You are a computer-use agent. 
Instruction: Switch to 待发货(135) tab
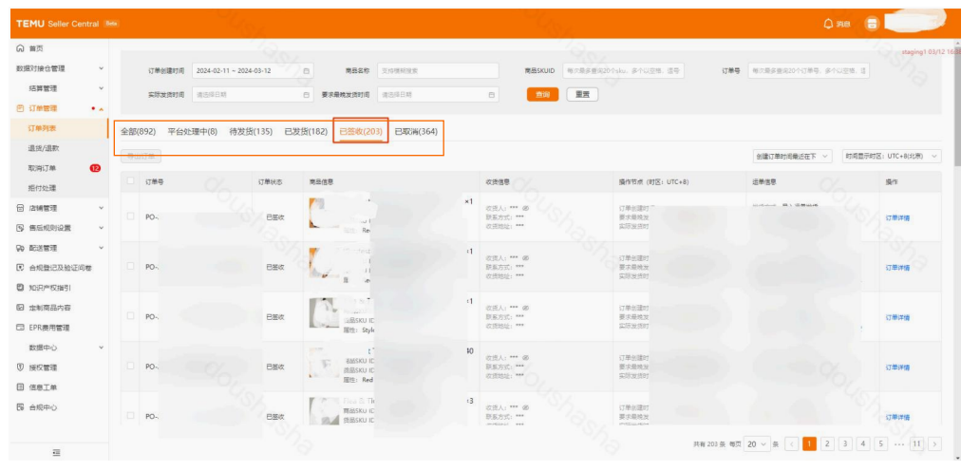click(x=251, y=132)
